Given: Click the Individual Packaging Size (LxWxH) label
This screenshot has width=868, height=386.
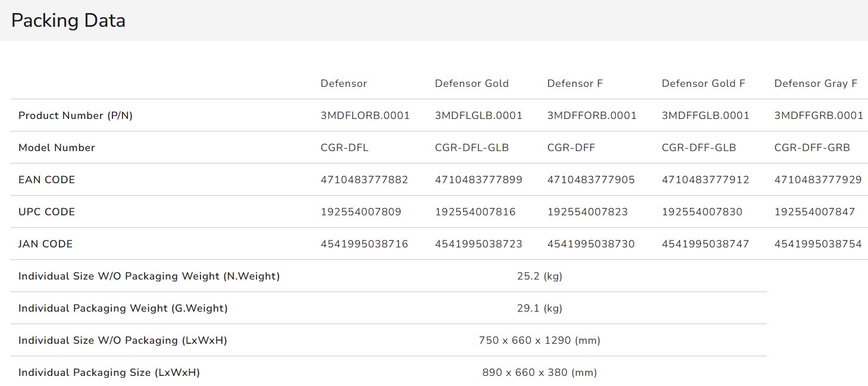Looking at the screenshot, I should tap(109, 373).
